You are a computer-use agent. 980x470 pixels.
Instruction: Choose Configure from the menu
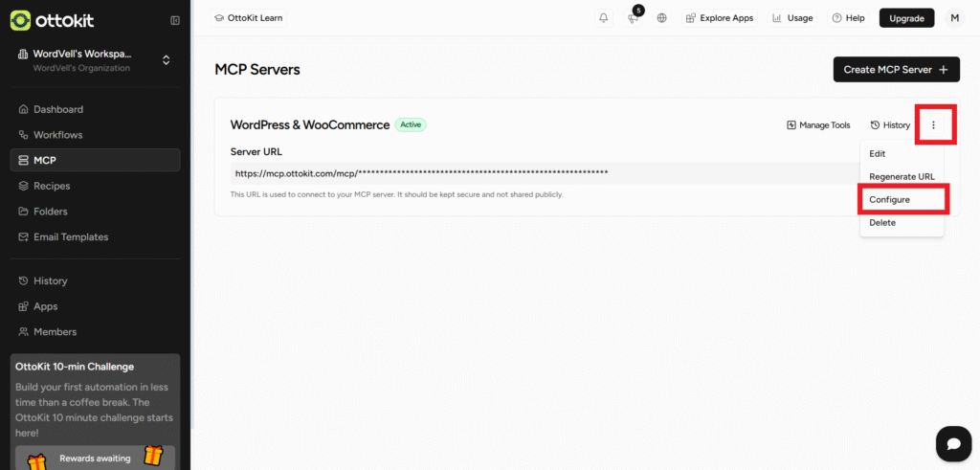pyautogui.click(x=902, y=200)
